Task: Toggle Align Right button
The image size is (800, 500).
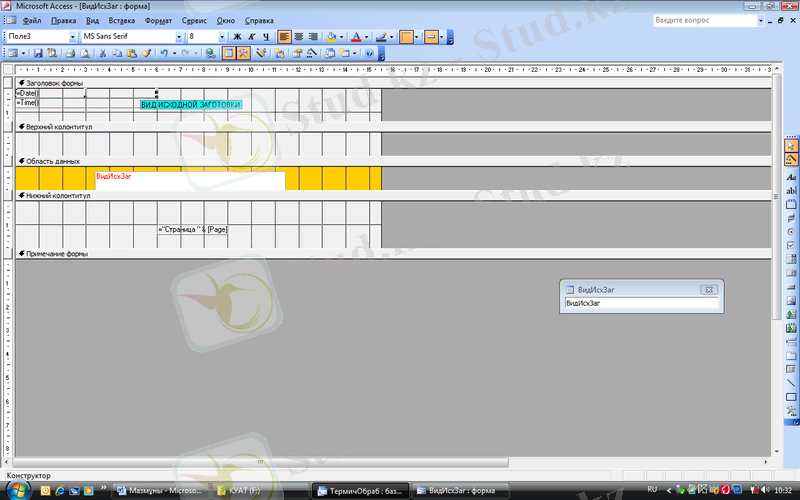Action: tap(313, 37)
